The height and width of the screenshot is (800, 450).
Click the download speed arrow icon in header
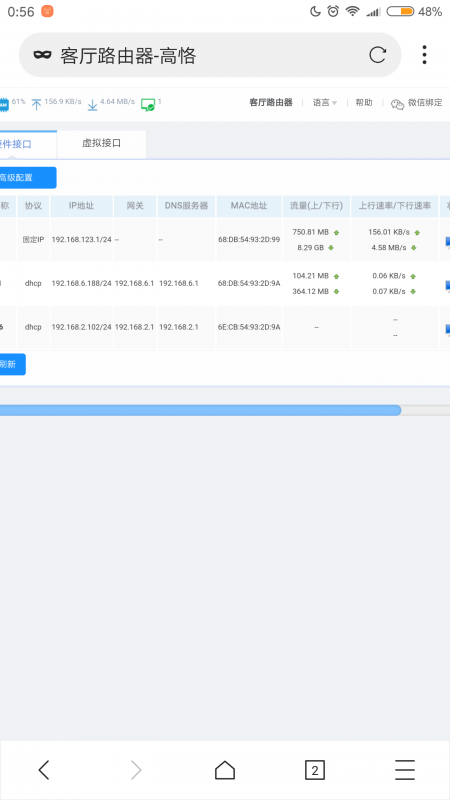click(x=92, y=105)
